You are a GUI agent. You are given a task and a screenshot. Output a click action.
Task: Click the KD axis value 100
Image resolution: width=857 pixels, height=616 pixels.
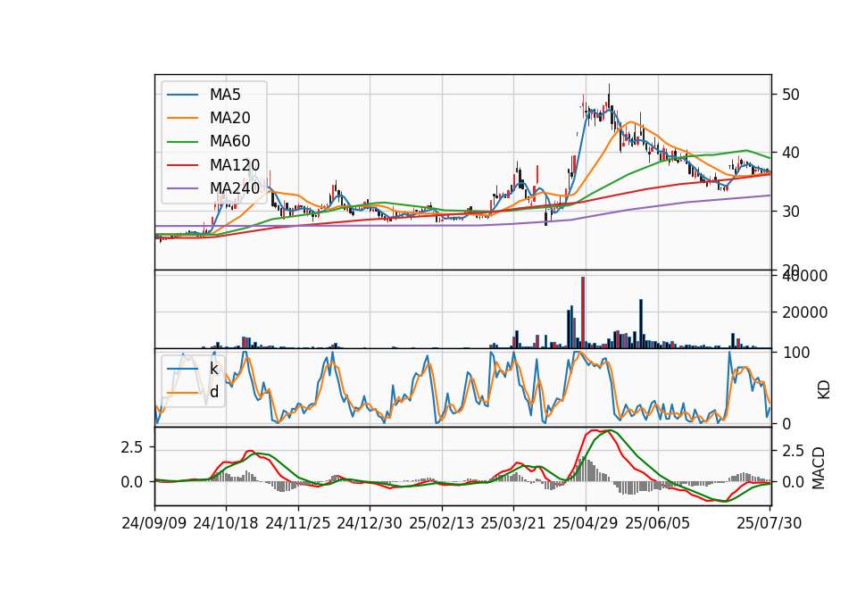coord(795,353)
